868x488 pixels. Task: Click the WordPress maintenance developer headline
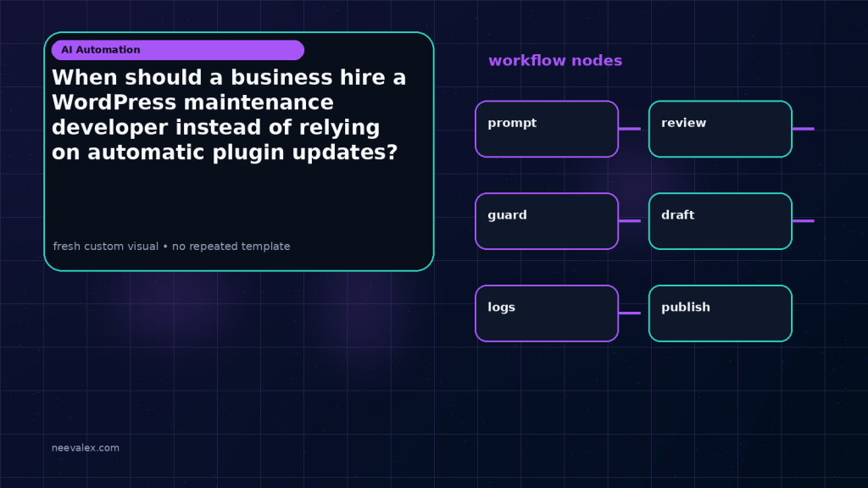[x=229, y=114]
